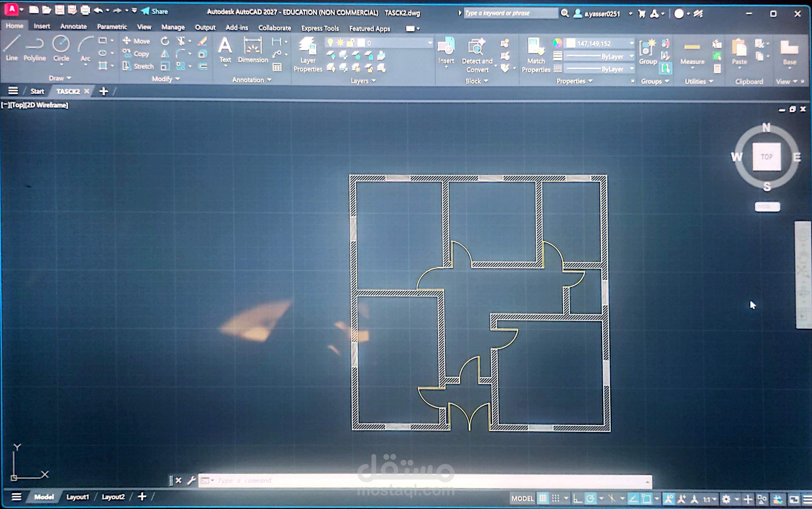Click the Offset tool icon
Screen dimensions: 812x509
[x=203, y=66]
